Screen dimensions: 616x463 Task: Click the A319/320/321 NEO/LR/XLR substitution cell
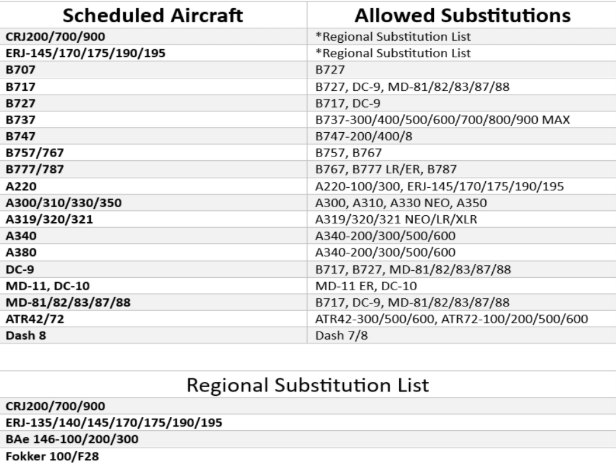coord(397,219)
